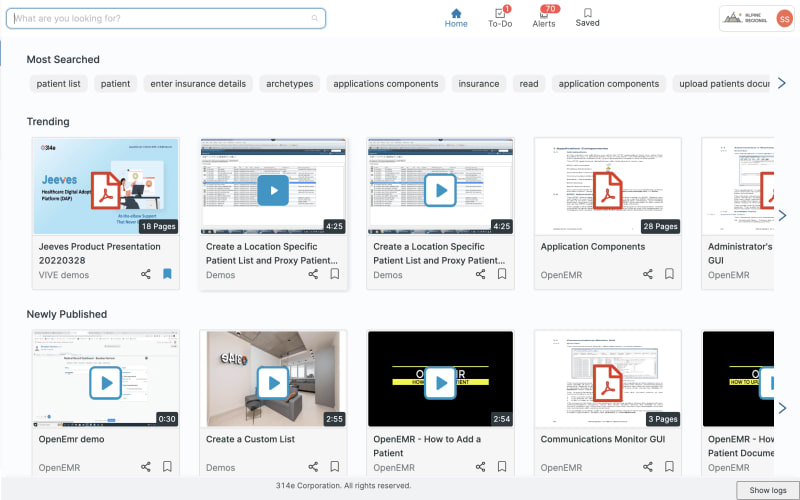Bookmark first Create a Location Specific video
This screenshot has height=500, width=800.
point(334,274)
